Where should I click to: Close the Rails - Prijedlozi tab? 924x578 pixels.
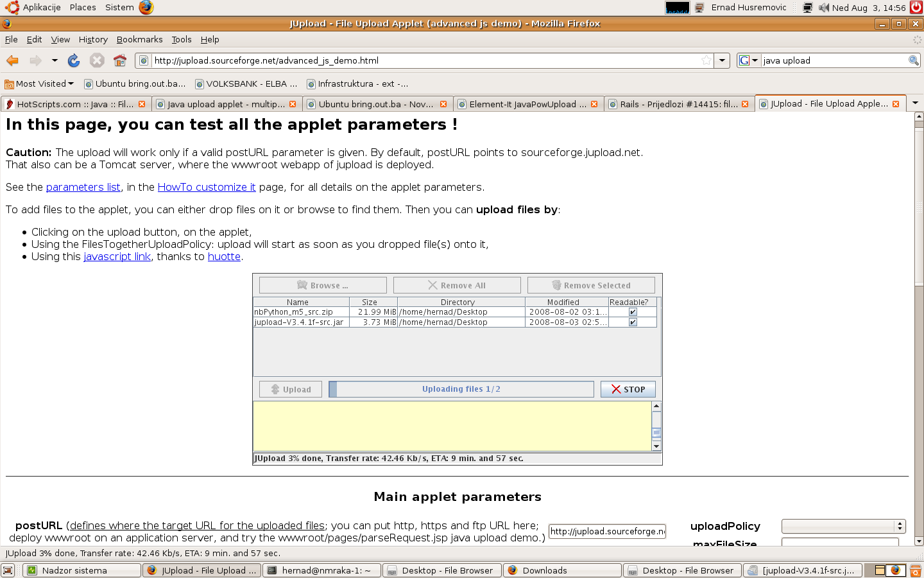tap(745, 104)
